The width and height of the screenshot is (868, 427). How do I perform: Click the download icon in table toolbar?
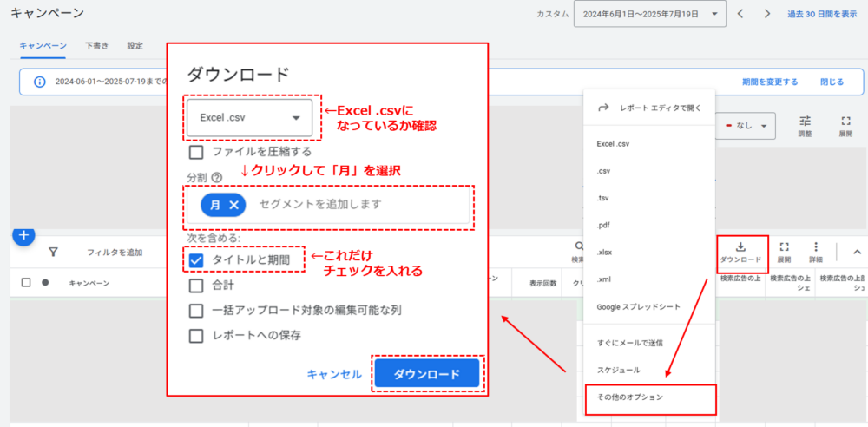pyautogui.click(x=740, y=247)
